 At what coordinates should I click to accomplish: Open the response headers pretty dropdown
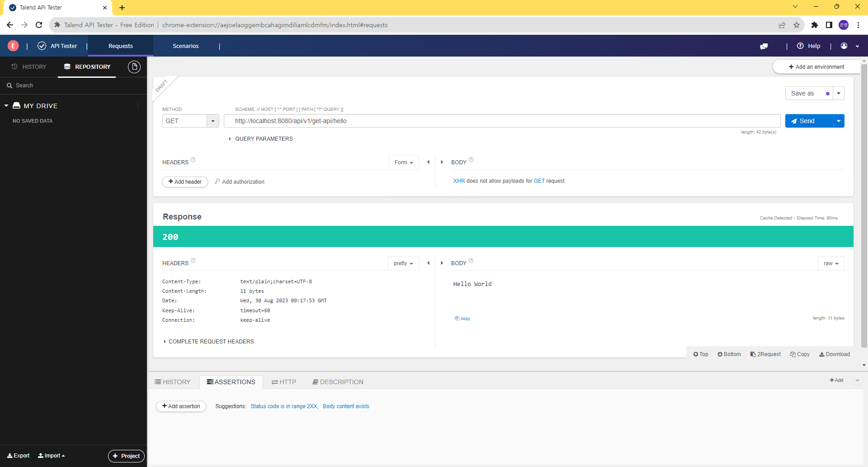(403, 263)
